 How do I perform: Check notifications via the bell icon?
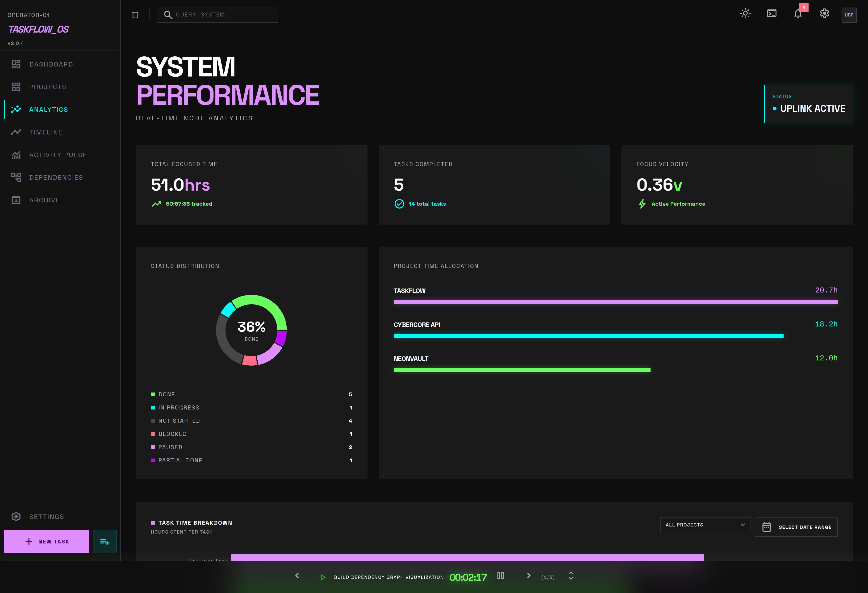coord(798,14)
